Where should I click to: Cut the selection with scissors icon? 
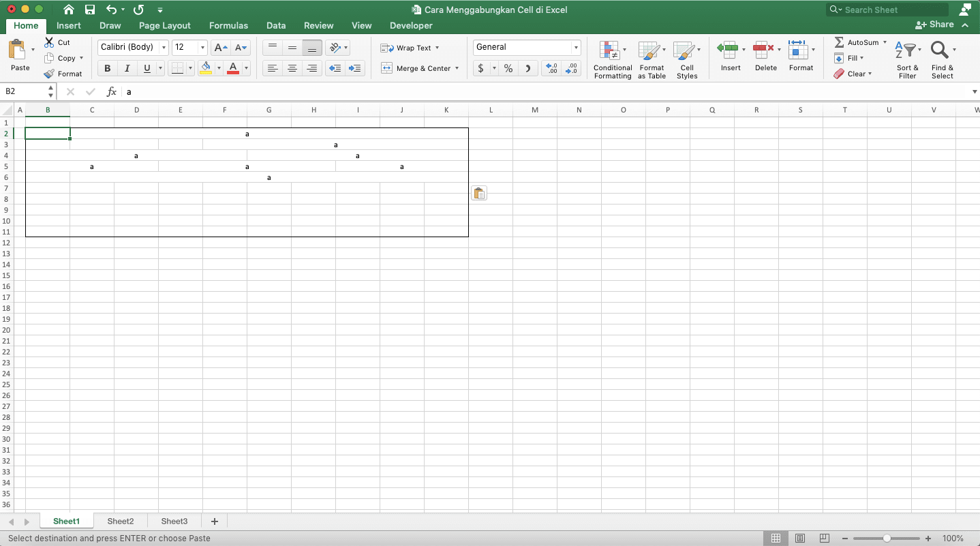[x=49, y=42]
